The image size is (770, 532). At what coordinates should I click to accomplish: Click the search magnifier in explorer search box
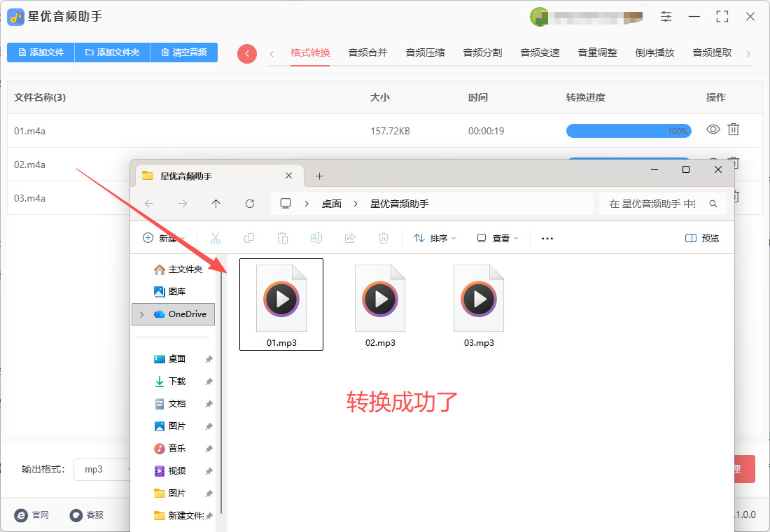pyautogui.click(x=713, y=204)
